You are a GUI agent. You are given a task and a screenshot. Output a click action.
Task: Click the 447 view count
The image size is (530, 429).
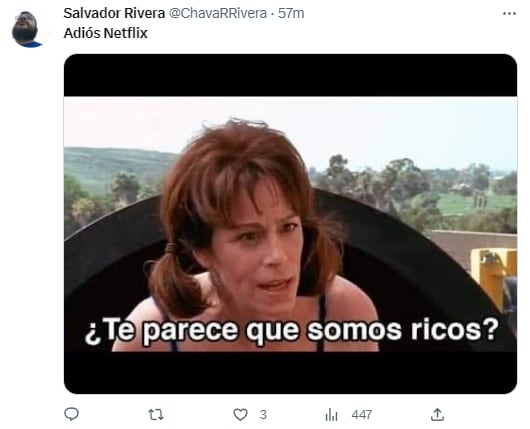tap(362, 415)
